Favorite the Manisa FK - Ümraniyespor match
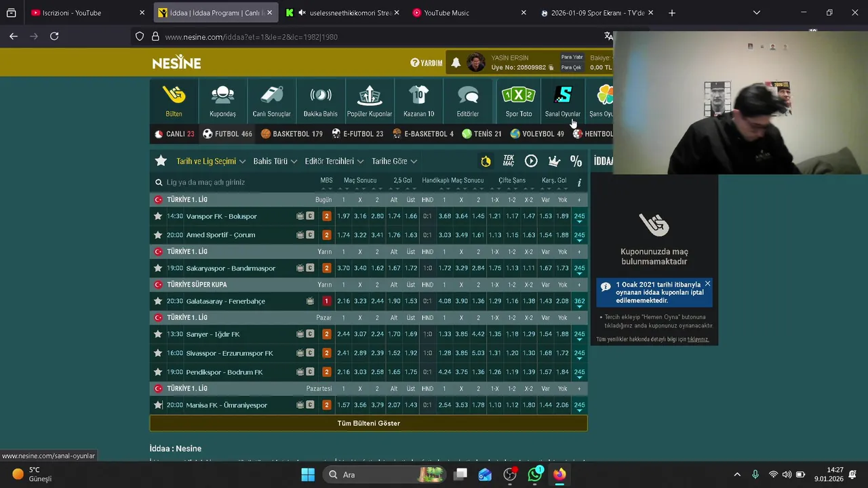This screenshot has height=488, width=868. (x=158, y=405)
